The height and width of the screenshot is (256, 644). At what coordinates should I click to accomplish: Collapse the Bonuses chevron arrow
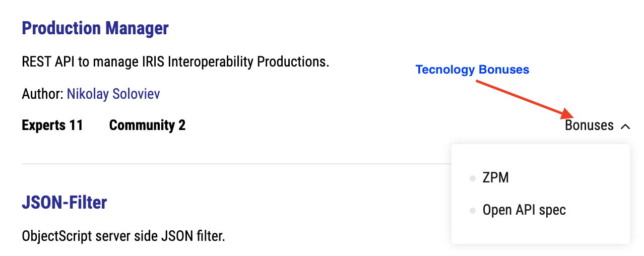(625, 126)
